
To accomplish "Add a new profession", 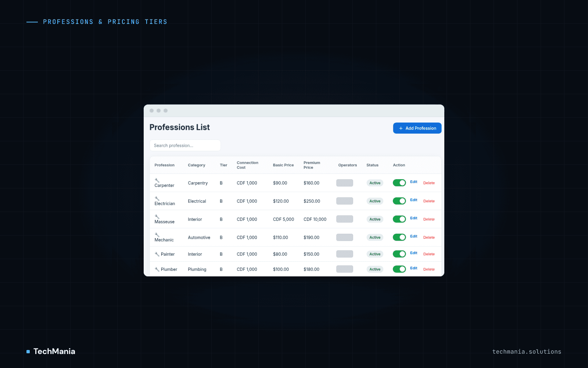I will pos(417,128).
